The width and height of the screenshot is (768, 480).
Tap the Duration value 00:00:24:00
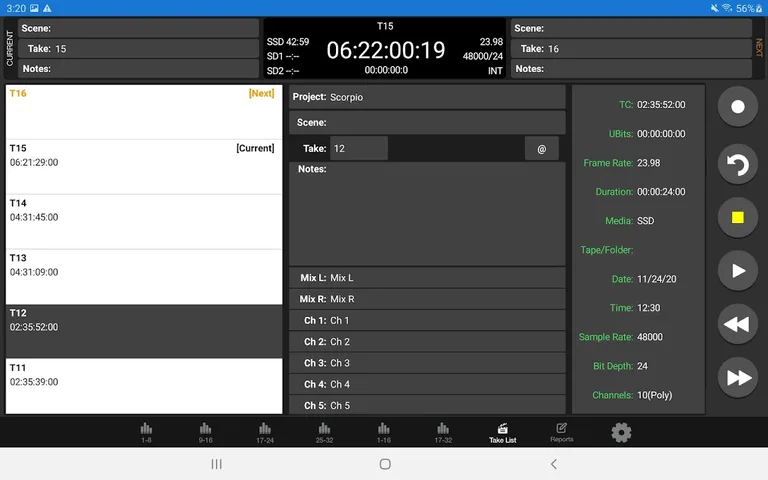pyautogui.click(x=661, y=192)
